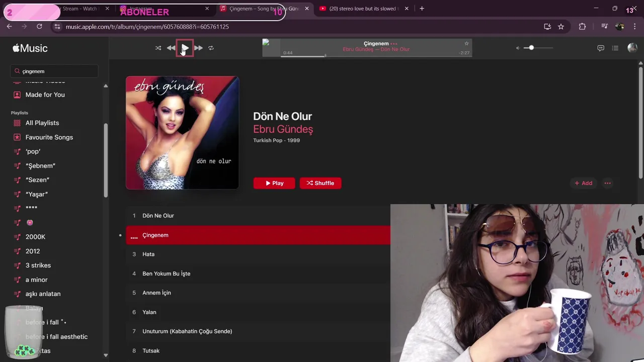Bookmark this page with star

[561, 27]
